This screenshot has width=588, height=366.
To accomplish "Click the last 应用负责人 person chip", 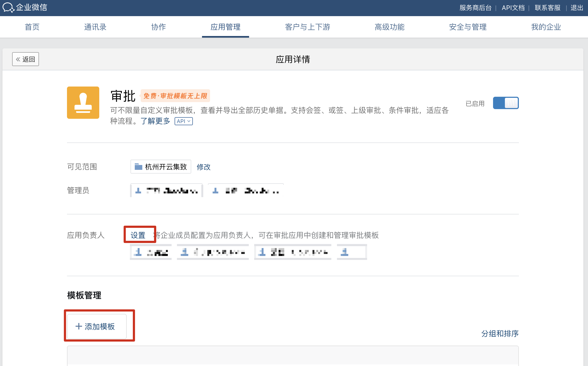I will coord(352,252).
